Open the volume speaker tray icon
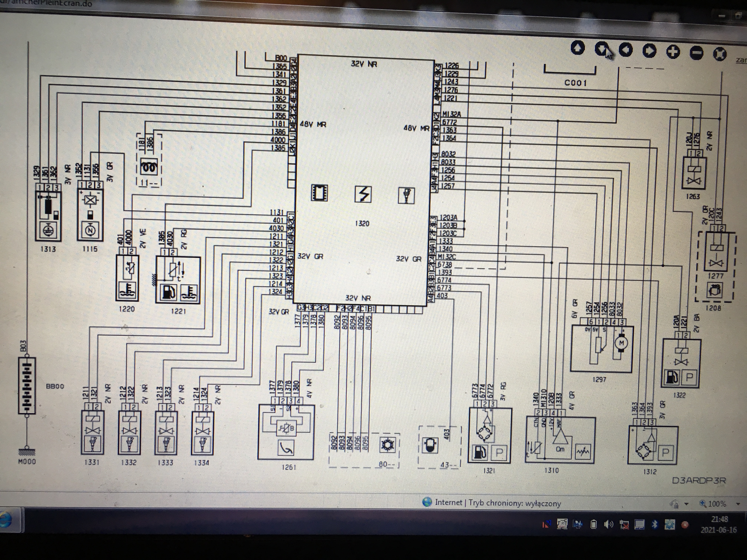The height and width of the screenshot is (560, 747). pos(609,524)
